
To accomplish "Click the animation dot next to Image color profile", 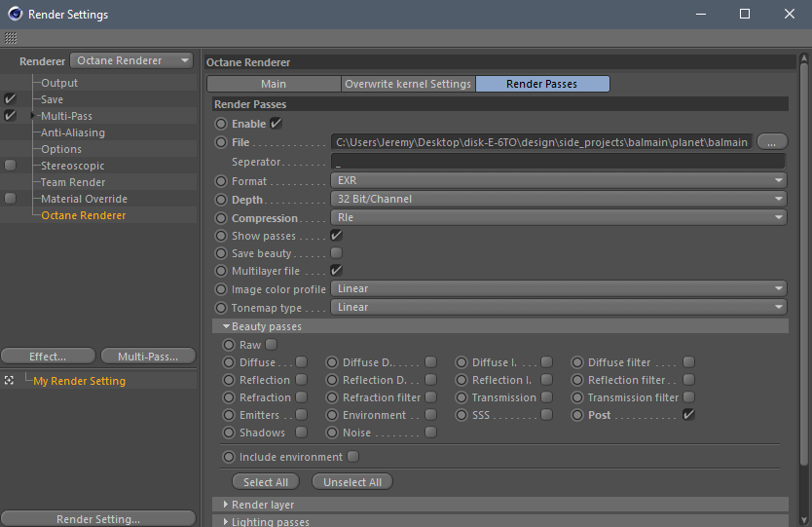I will 221,289.
